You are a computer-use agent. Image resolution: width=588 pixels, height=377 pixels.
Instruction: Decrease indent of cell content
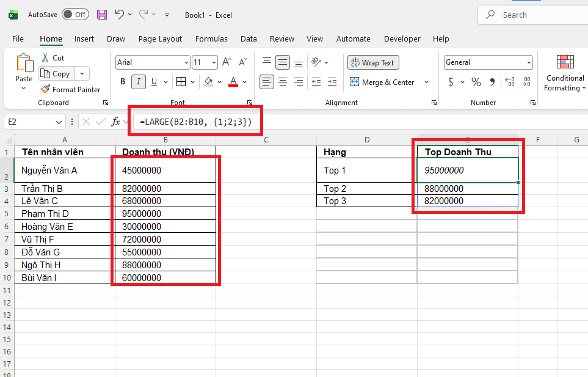316,82
